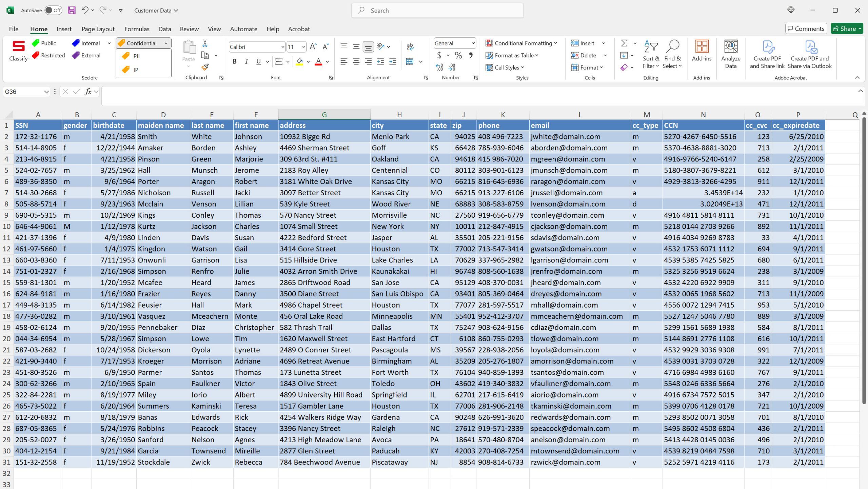Expand Format as Table menu
The width and height of the screenshot is (868, 489).
(512, 55)
